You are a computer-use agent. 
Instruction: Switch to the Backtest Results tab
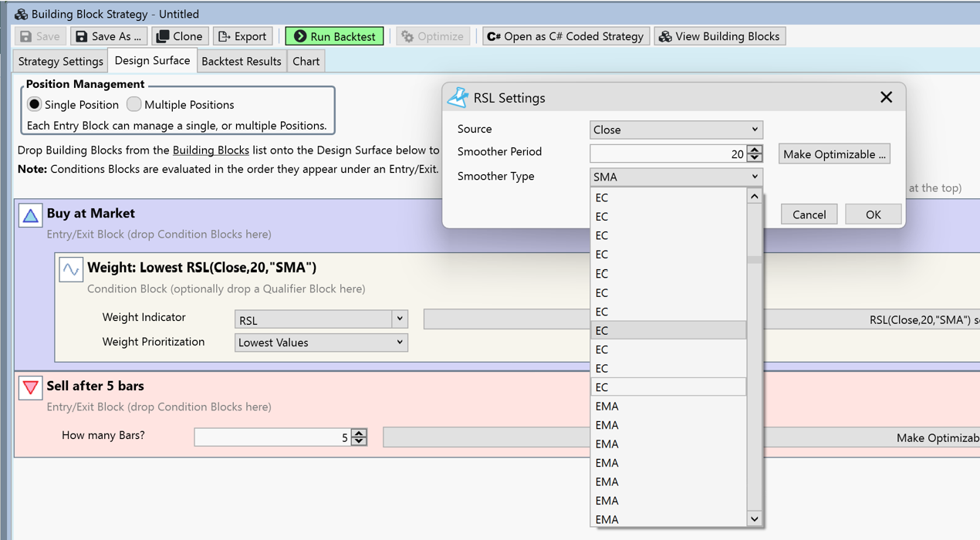pos(241,61)
